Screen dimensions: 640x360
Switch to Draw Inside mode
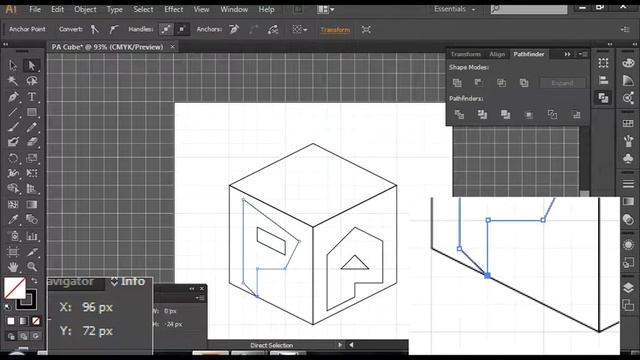(36, 337)
